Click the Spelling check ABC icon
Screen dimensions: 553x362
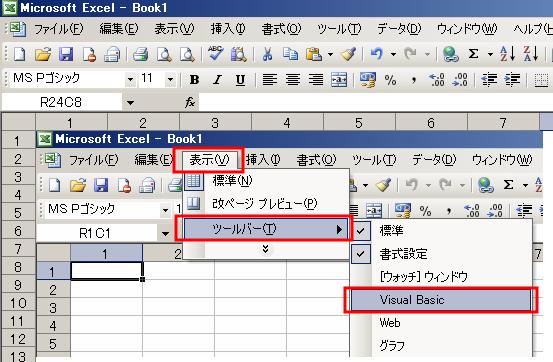(215, 54)
